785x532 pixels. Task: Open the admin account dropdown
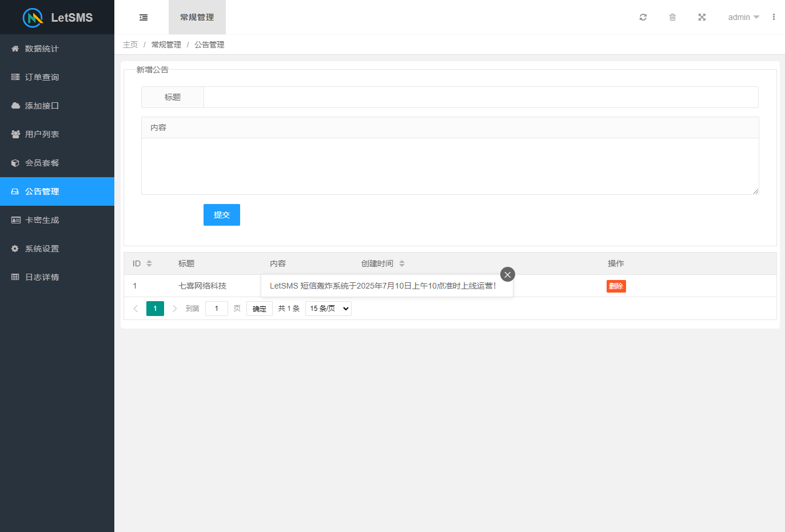[x=743, y=17]
